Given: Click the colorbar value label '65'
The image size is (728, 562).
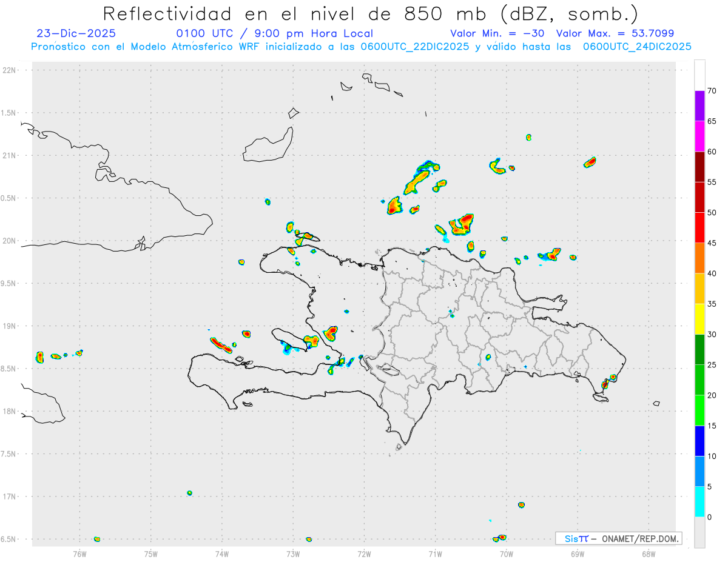Looking at the screenshot, I should pos(712,121).
